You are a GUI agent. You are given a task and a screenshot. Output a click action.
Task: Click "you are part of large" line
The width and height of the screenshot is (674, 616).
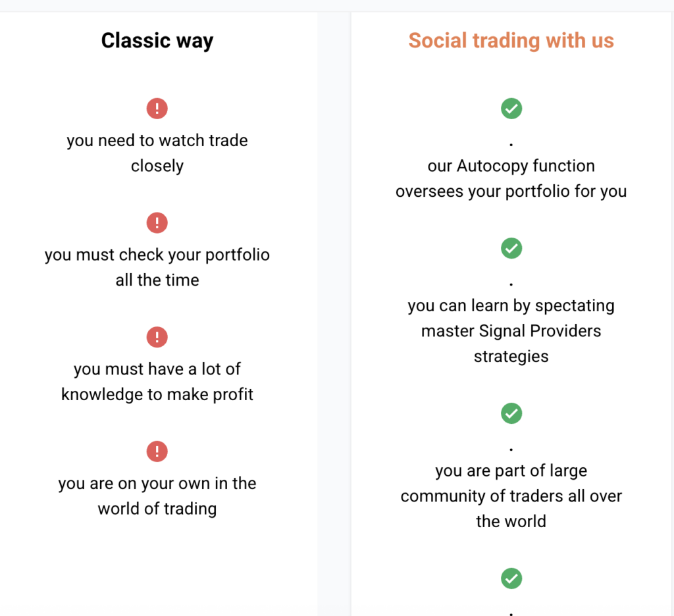click(511, 471)
